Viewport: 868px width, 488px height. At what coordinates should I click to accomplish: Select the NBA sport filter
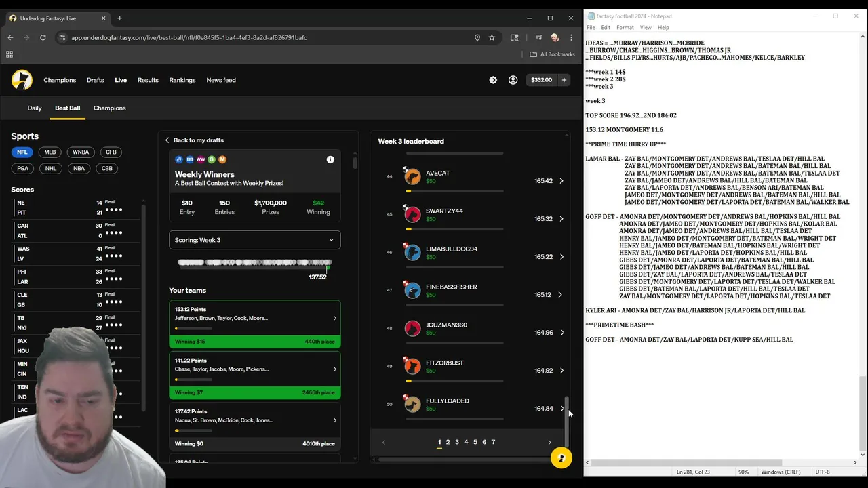(79, 169)
